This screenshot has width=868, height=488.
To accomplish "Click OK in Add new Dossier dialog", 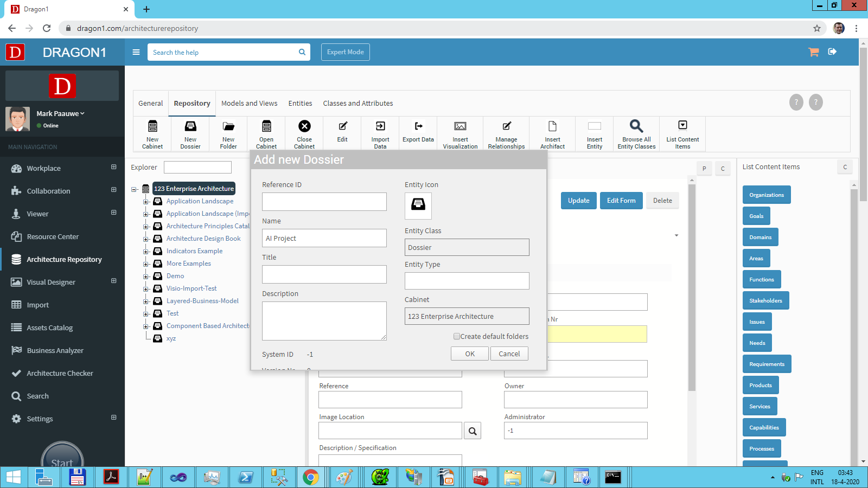I will tap(469, 354).
